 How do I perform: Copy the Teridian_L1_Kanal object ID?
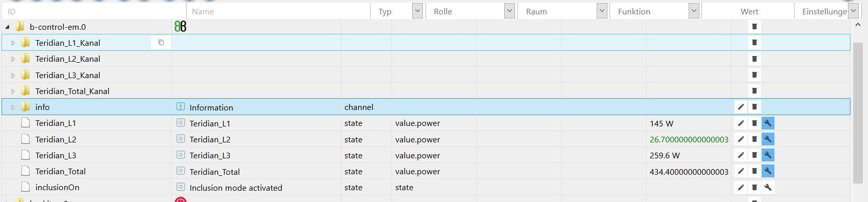coord(161,43)
